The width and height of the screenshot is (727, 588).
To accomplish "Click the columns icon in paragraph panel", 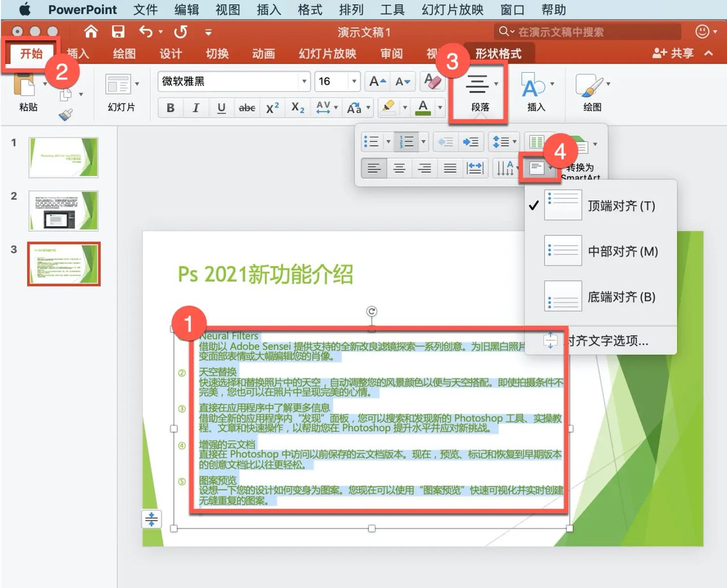I will 536,141.
